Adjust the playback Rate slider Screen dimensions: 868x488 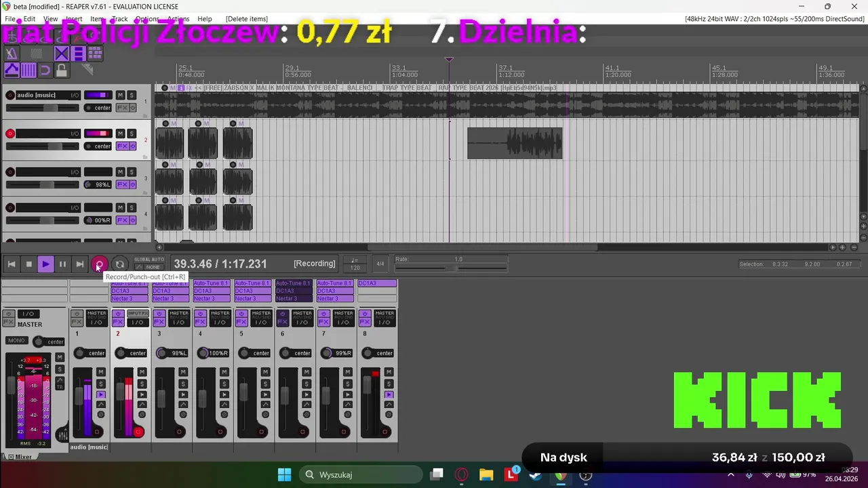click(x=451, y=268)
